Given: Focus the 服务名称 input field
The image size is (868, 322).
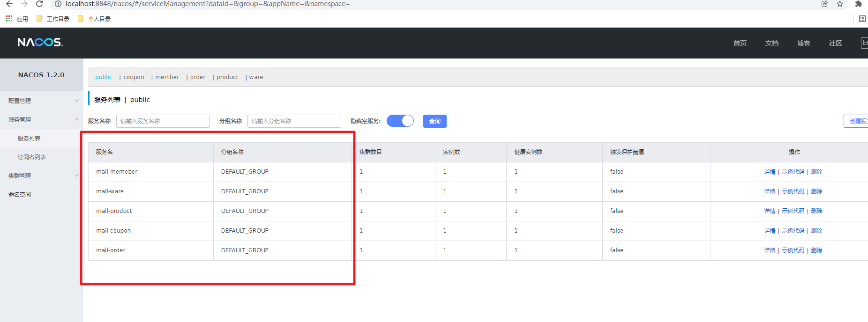Looking at the screenshot, I should [163, 121].
